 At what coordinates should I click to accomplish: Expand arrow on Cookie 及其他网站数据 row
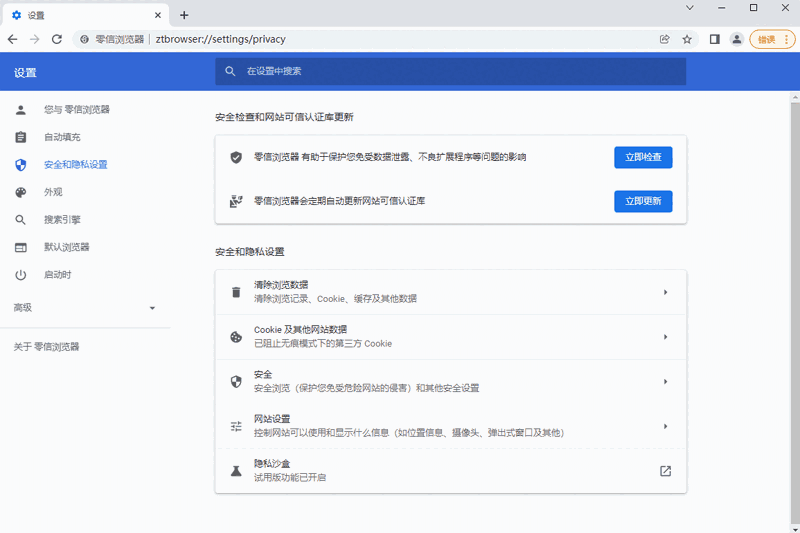click(x=665, y=337)
